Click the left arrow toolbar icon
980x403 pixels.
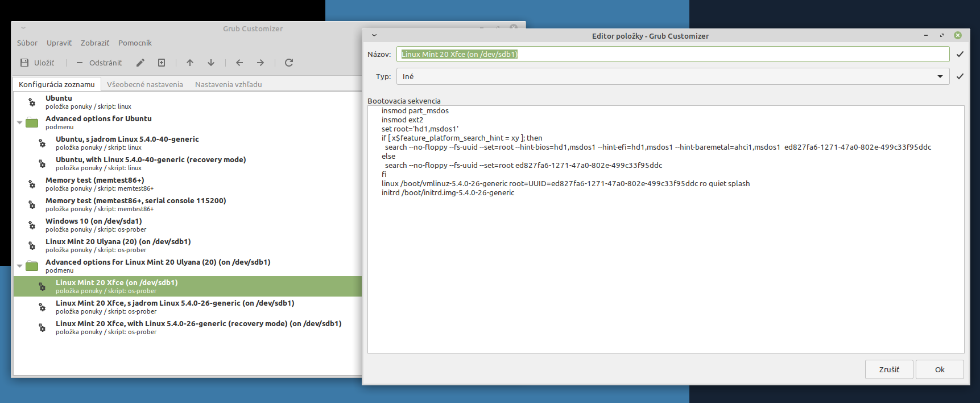point(239,63)
